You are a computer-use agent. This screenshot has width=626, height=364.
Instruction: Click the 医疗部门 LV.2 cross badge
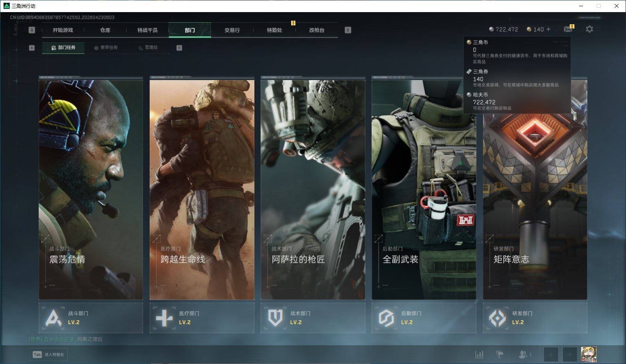coord(164,318)
